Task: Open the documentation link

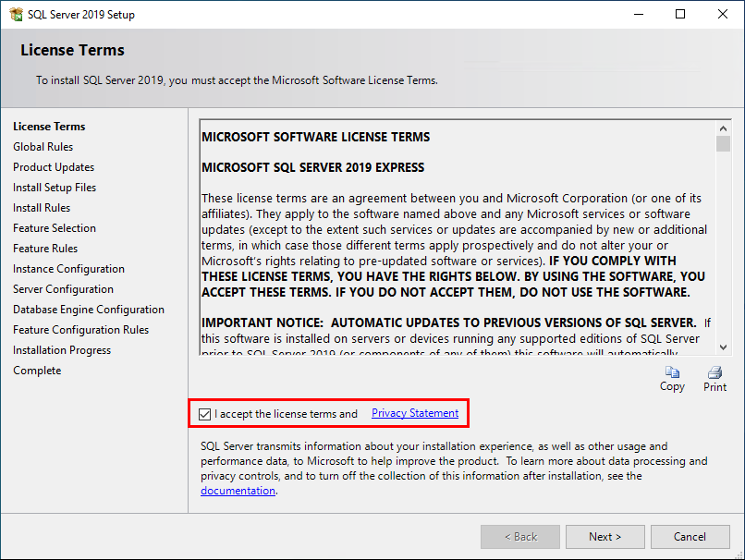Action: pos(238,491)
